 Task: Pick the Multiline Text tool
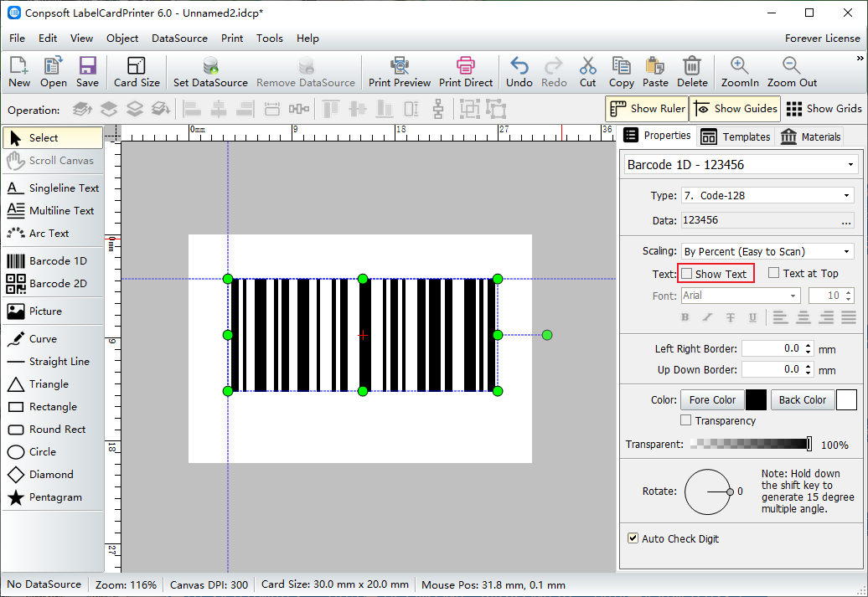click(x=53, y=211)
